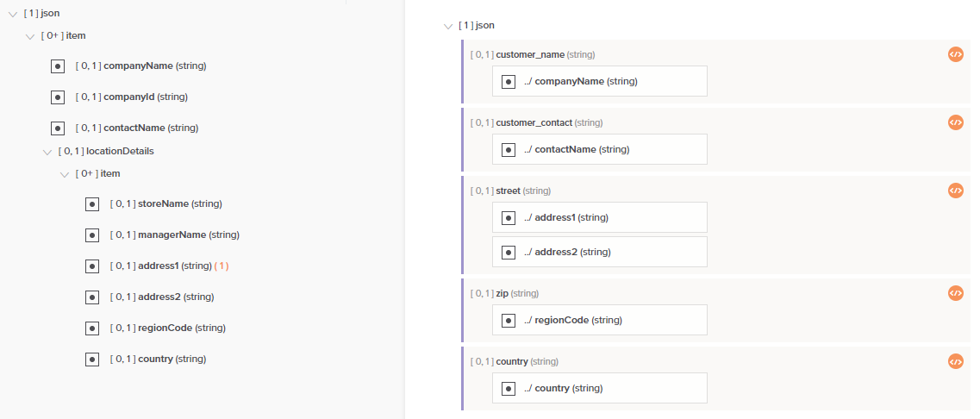
Task: Click code icon for target country field
Action: pos(955,361)
